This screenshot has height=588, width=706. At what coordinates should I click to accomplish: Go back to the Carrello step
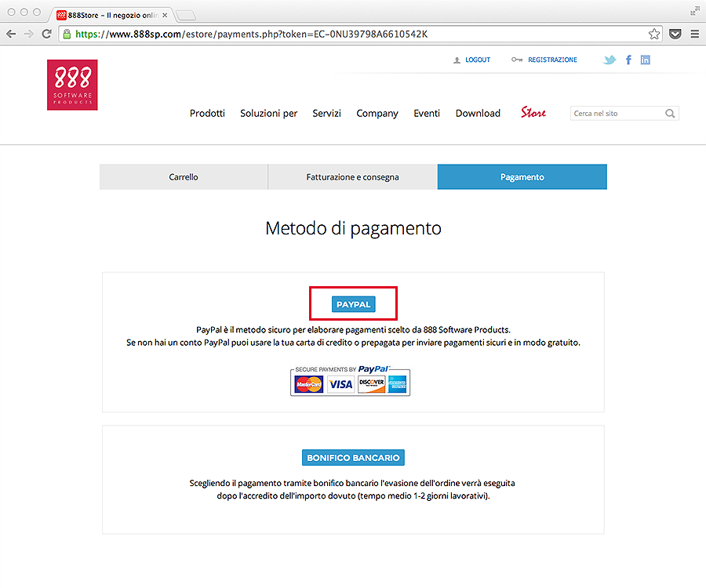(x=184, y=177)
